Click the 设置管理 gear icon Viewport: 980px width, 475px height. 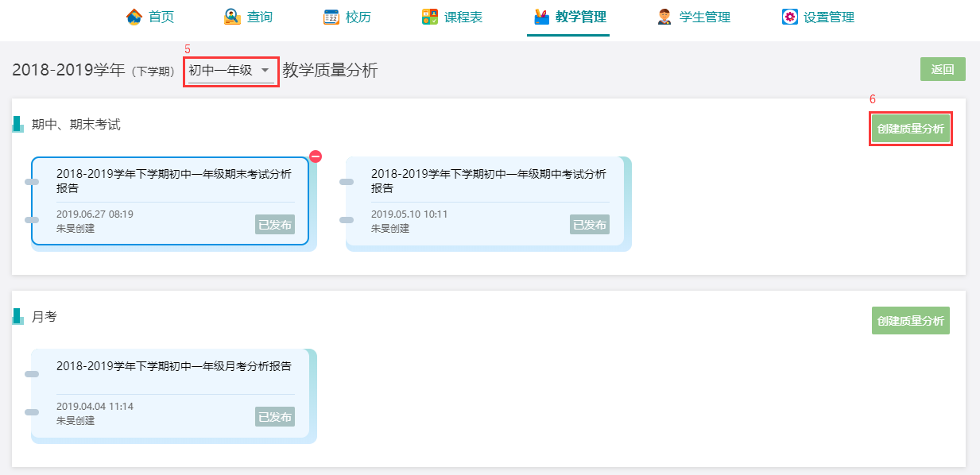pos(789,17)
